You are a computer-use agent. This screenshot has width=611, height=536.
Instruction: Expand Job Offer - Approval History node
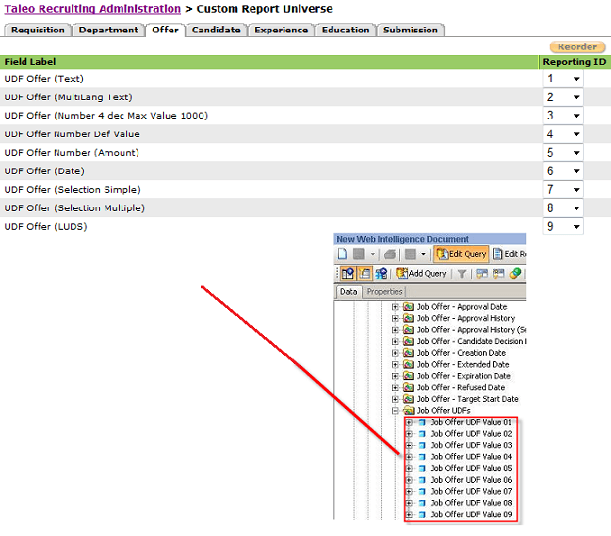tap(395, 318)
